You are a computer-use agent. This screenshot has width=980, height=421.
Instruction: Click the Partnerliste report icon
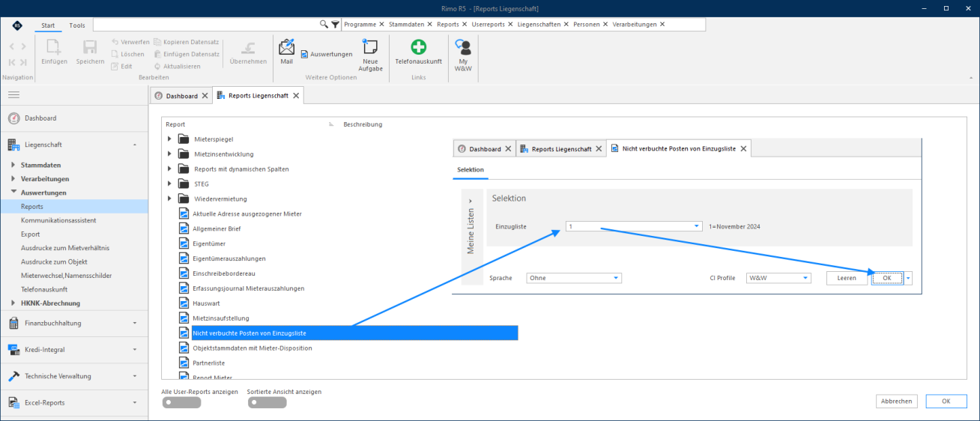[x=184, y=363]
